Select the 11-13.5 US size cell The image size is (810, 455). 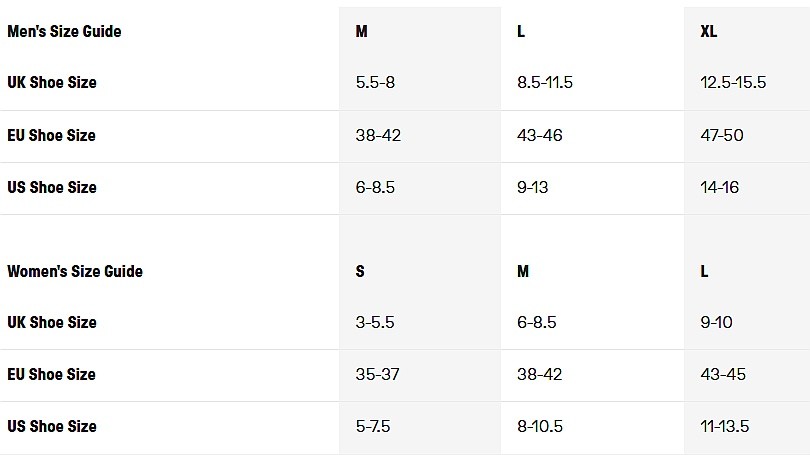point(725,426)
